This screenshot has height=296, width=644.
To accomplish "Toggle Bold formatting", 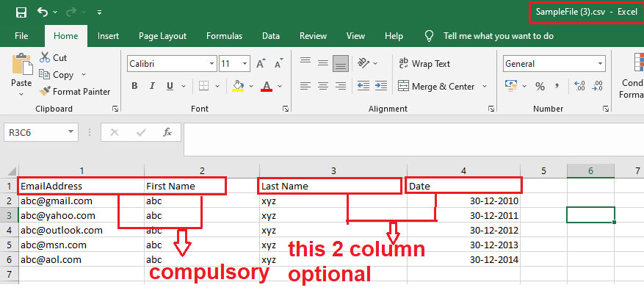I will pyautogui.click(x=134, y=86).
